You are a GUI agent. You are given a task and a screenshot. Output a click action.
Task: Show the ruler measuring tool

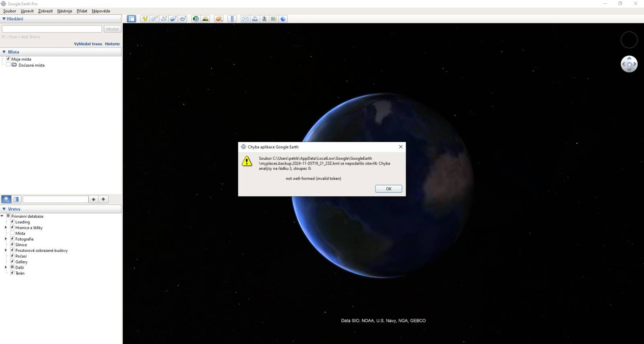point(232,19)
